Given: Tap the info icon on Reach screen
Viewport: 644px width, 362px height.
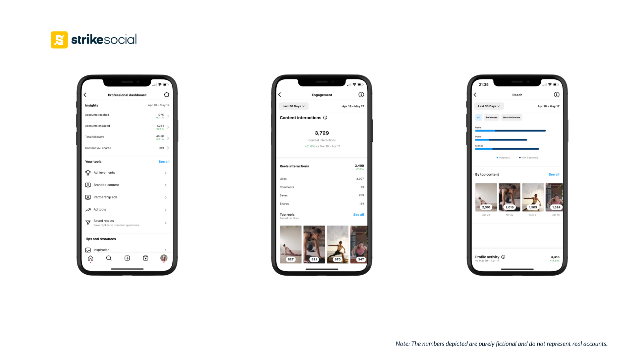Looking at the screenshot, I should click(x=556, y=94).
